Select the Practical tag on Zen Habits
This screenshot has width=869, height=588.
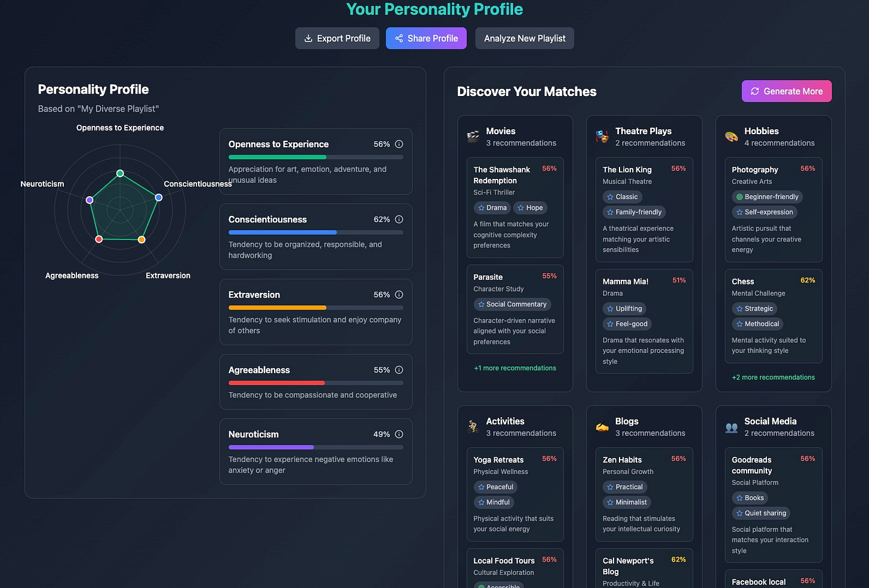[625, 487]
